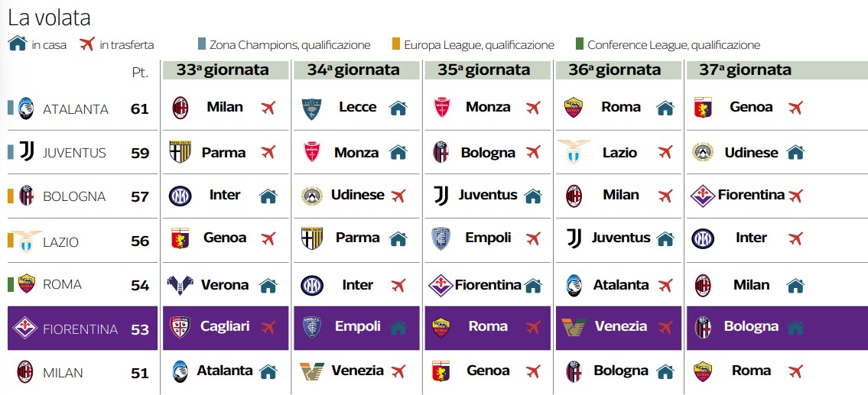Click the home icon beside Inter in Bologna's row
868x395 pixels.
(268, 196)
